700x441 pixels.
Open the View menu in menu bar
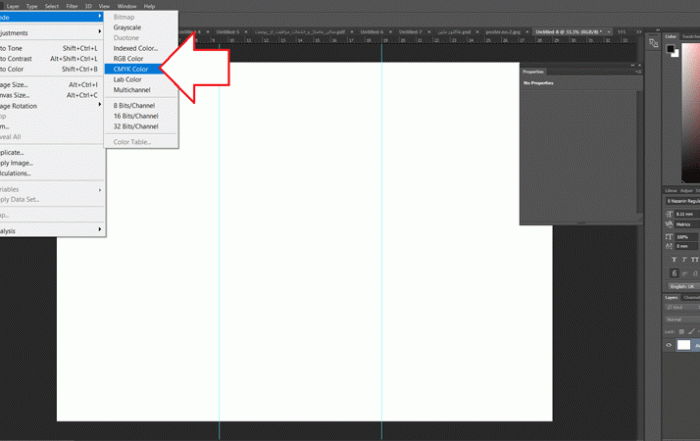104,6
